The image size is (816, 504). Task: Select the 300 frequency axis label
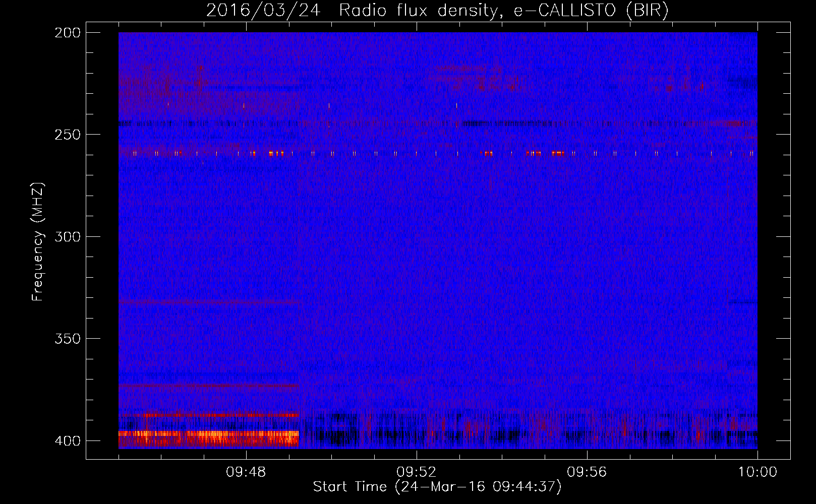click(x=68, y=236)
